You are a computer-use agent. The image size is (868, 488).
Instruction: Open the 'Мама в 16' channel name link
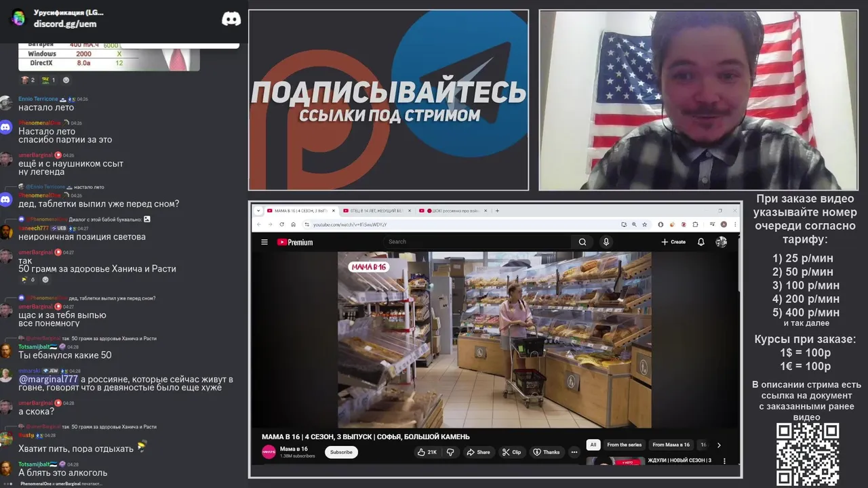pyautogui.click(x=294, y=449)
